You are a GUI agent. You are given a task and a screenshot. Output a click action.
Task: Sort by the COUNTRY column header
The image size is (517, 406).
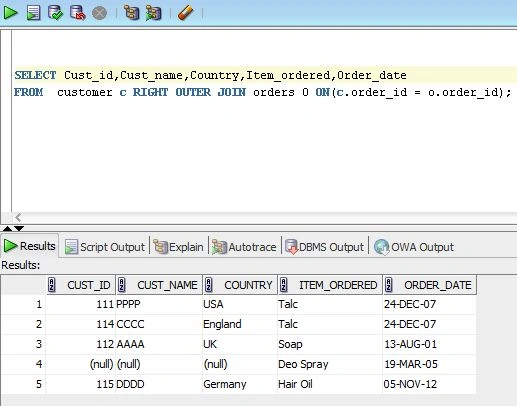240,285
